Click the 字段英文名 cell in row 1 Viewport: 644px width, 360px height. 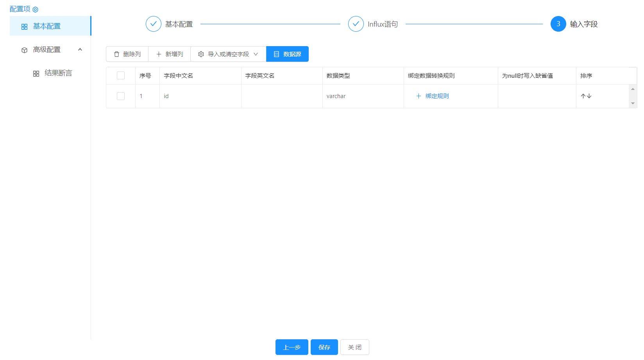point(281,96)
